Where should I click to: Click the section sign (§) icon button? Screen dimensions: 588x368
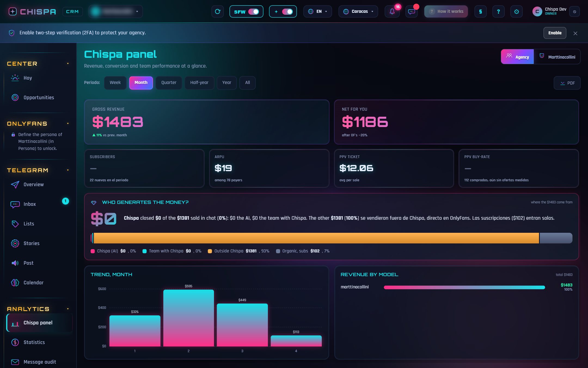click(x=480, y=11)
